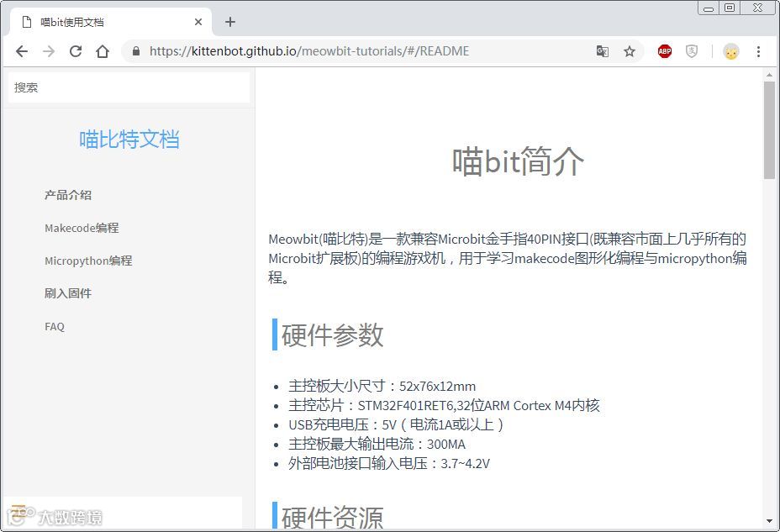780x532 pixels.
Task: Open a new browser tab
Action: tap(229, 22)
